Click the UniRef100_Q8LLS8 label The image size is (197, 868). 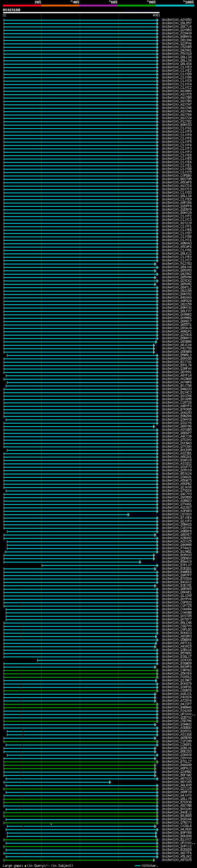pos(177,57)
